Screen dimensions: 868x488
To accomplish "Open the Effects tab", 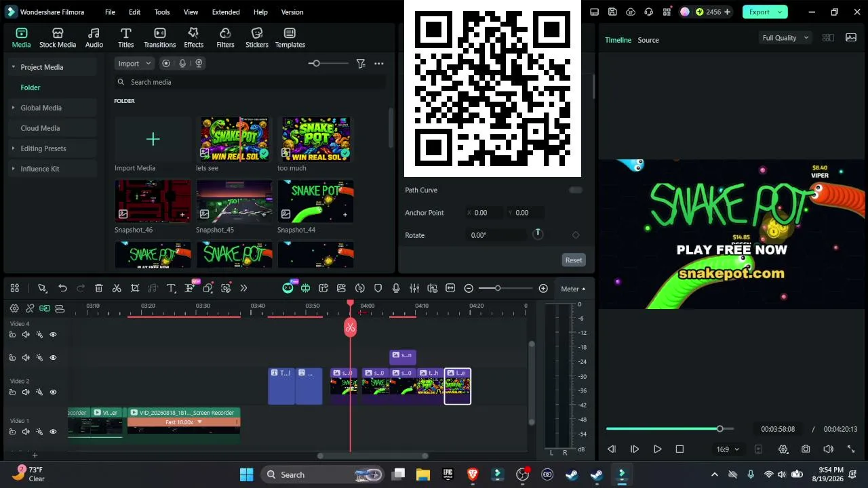I will 193,38.
